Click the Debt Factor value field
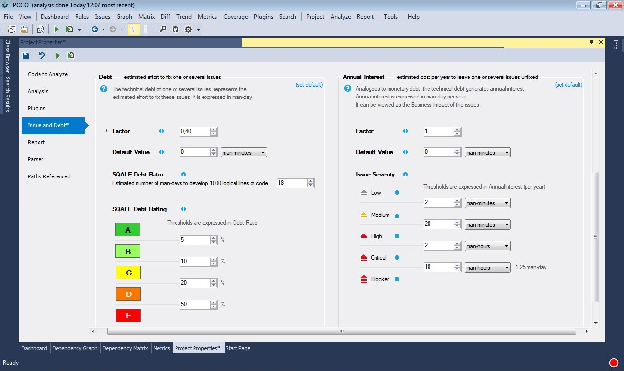The height and width of the screenshot is (371, 624). (x=195, y=131)
